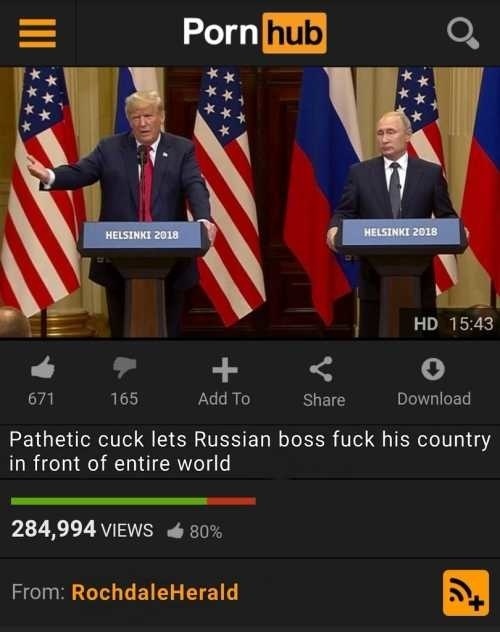Click the green-red rating bar
This screenshot has width=500, height=632.
pyautogui.click(x=133, y=501)
